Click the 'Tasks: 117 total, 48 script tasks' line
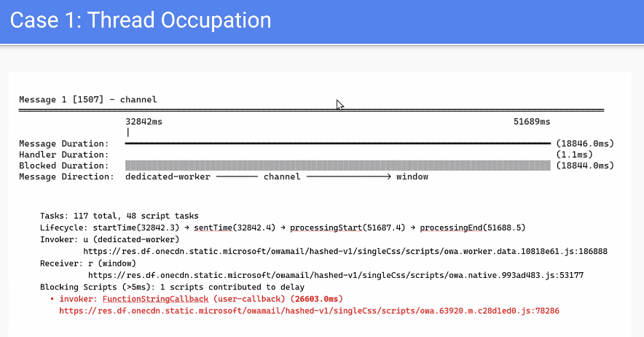Screen dimensions: 644x337 coord(119,216)
